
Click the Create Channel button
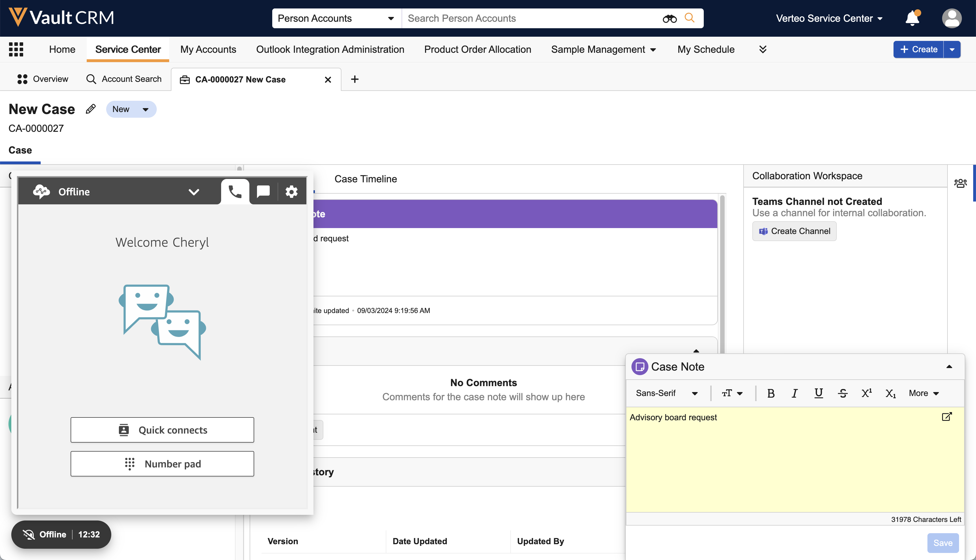[794, 231]
